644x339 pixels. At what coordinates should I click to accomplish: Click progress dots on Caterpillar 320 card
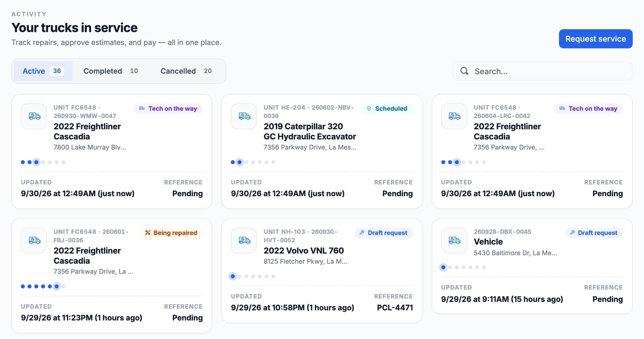click(x=253, y=162)
